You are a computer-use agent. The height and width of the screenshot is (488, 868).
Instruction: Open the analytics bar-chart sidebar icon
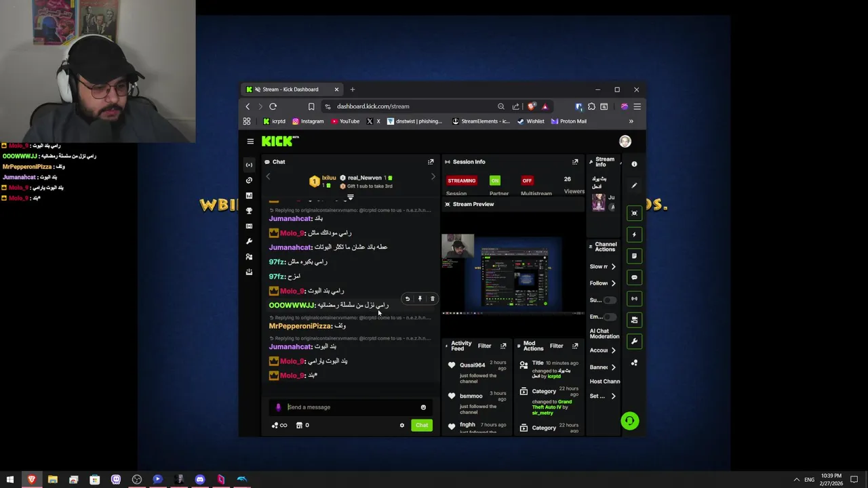[x=249, y=195]
